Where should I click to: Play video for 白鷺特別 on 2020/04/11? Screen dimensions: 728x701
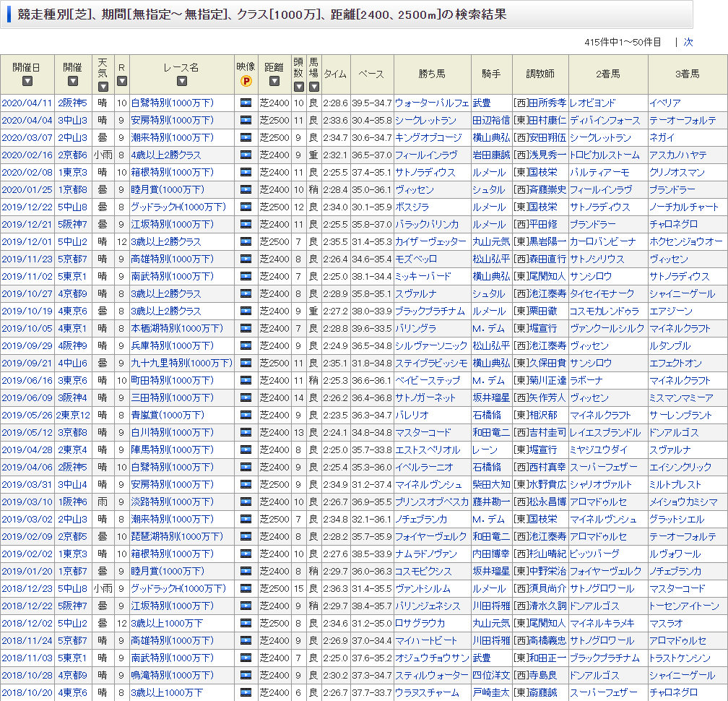246,103
